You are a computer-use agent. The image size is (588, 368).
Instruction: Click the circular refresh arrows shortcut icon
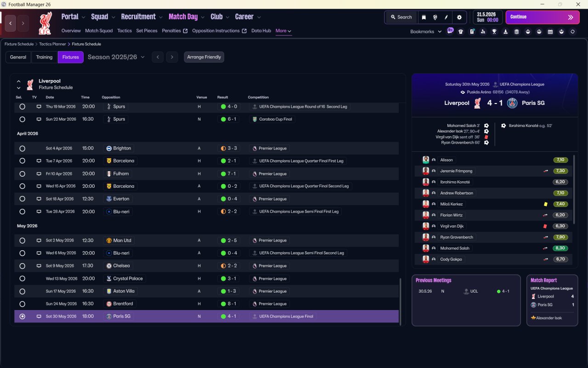(x=572, y=32)
